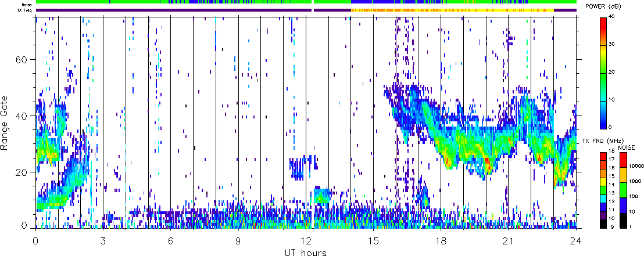The image size is (644, 256).
Task: Select the red 17-18 MHz TX FRQ swatch
Action: pyautogui.click(x=604, y=156)
